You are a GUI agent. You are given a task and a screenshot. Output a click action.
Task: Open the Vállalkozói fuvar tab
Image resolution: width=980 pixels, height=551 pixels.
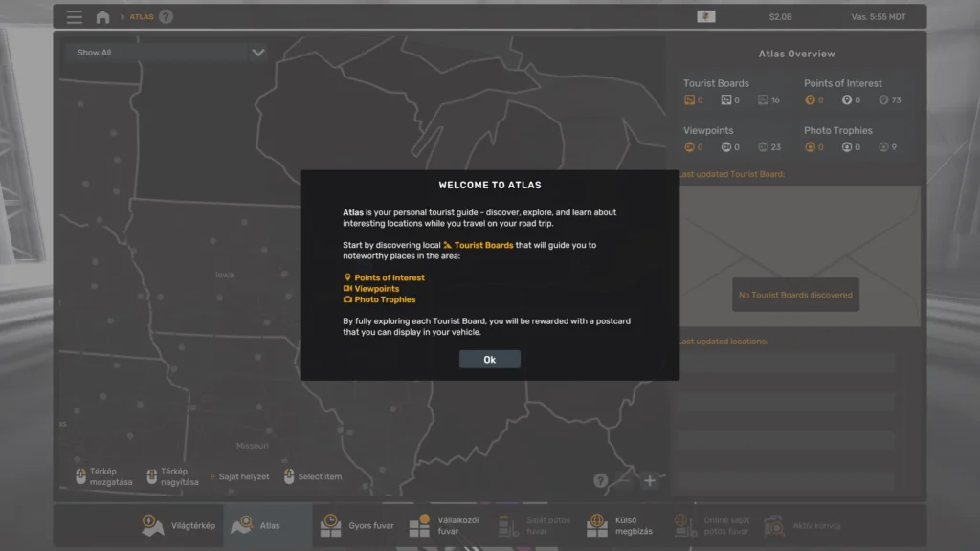tap(446, 525)
